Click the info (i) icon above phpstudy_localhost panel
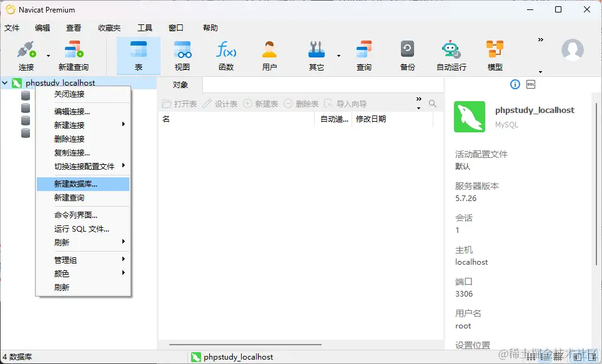The image size is (602, 364). pyautogui.click(x=514, y=85)
